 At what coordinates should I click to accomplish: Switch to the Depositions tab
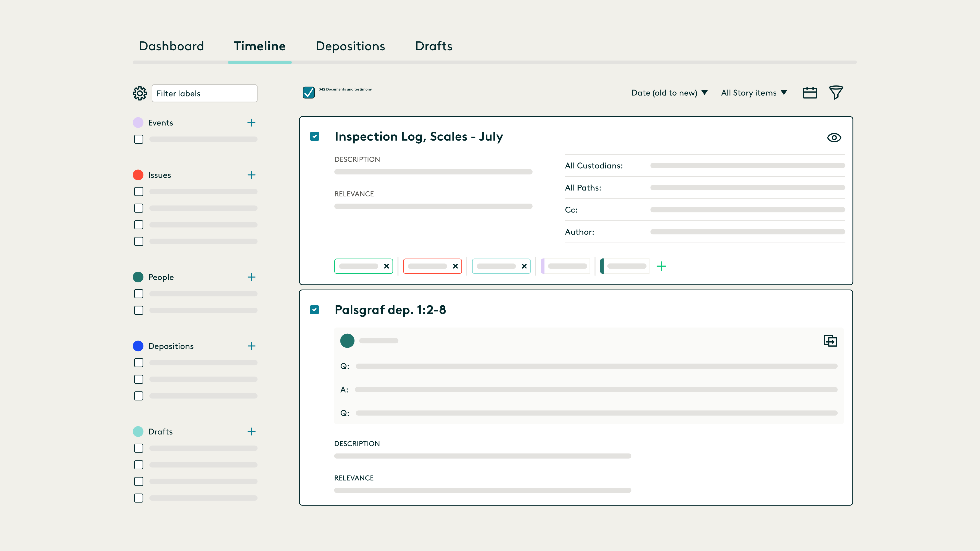pyautogui.click(x=350, y=46)
